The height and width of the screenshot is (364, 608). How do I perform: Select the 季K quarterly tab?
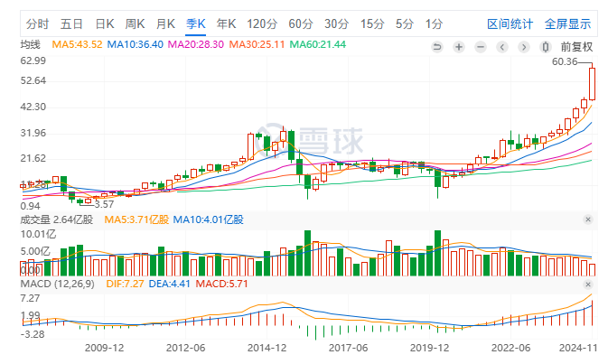196,24
